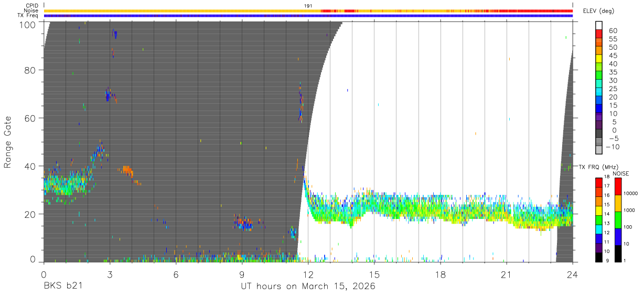Click the "Range Gate" y-axis title
644x297 pixels.
tap(8, 142)
